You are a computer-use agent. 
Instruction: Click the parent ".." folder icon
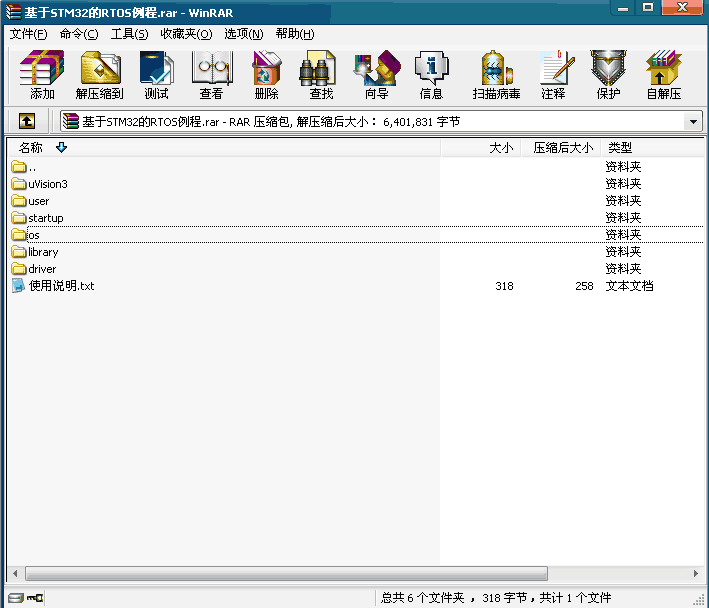[x=19, y=167]
